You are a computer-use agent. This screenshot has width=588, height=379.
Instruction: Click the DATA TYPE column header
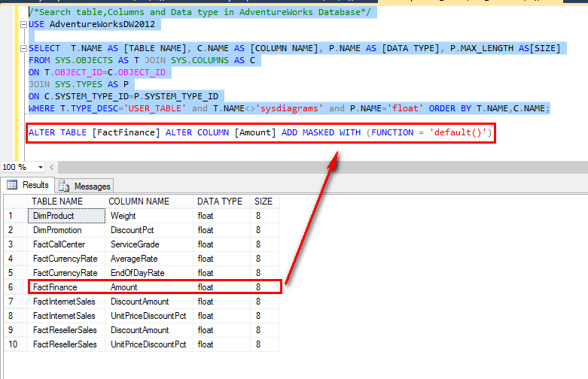(222, 202)
